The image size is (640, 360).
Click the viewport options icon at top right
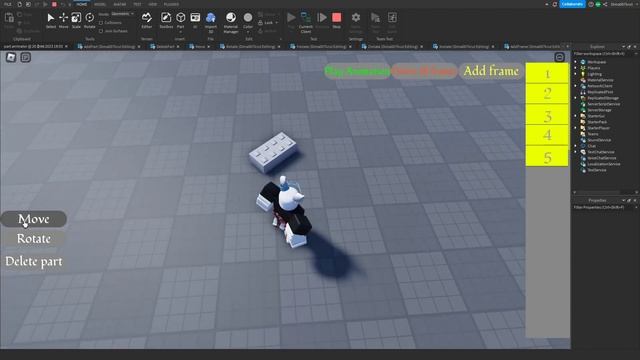(x=560, y=57)
